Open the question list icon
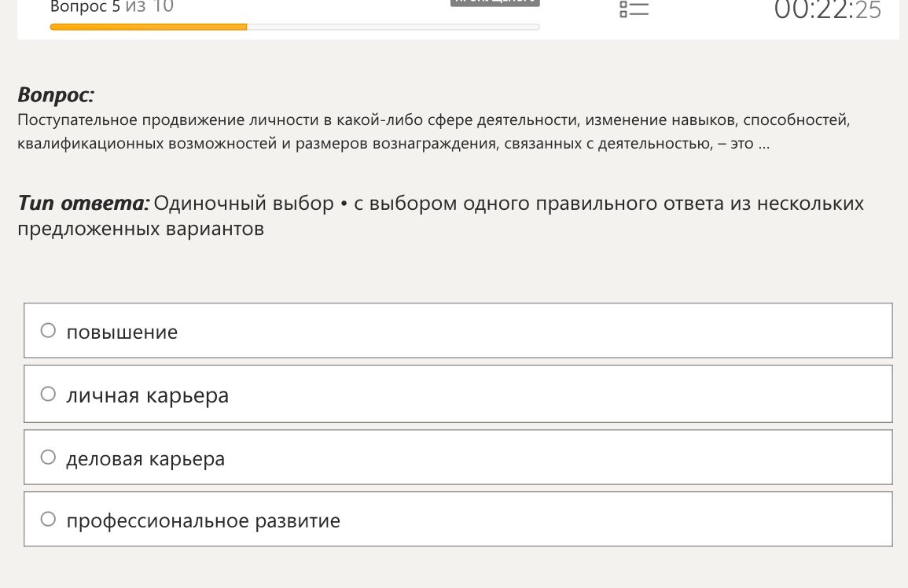This screenshot has width=908, height=588. pos(634,9)
